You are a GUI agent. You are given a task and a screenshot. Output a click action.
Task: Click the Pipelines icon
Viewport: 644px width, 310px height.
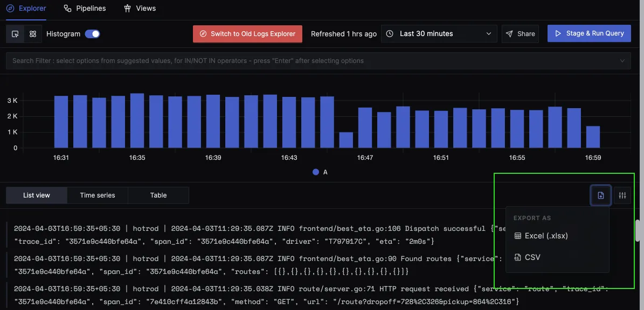pos(68,8)
